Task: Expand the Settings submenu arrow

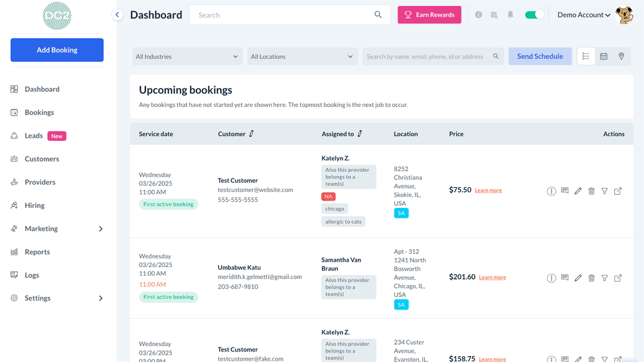Action: click(101, 298)
